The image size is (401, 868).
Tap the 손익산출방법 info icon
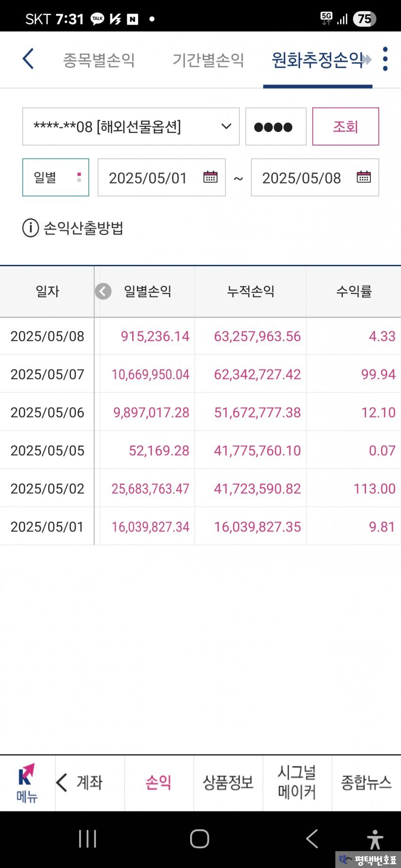(x=31, y=228)
